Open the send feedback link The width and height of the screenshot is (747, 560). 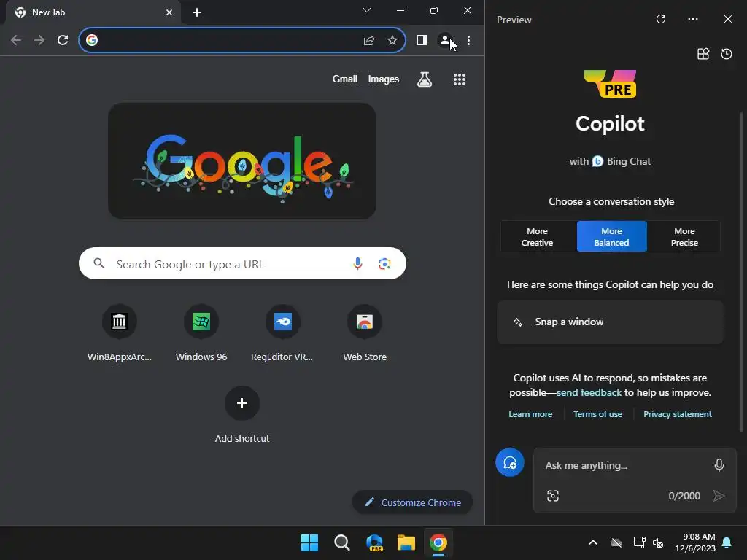(x=589, y=392)
